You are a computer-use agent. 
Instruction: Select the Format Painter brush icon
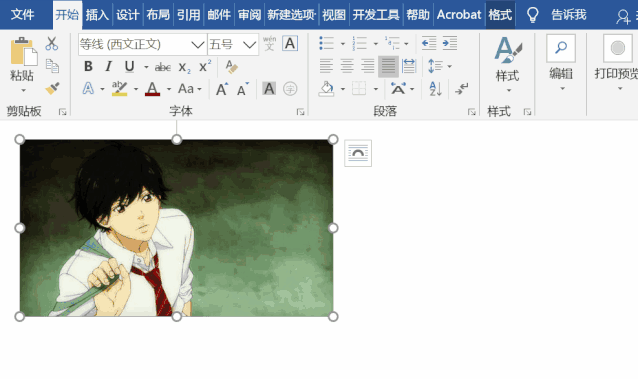click(52, 88)
